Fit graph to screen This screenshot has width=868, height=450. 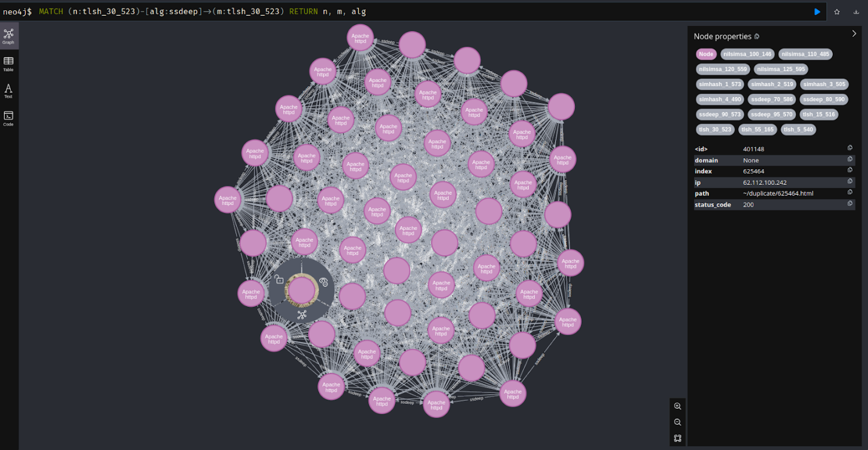(x=678, y=438)
